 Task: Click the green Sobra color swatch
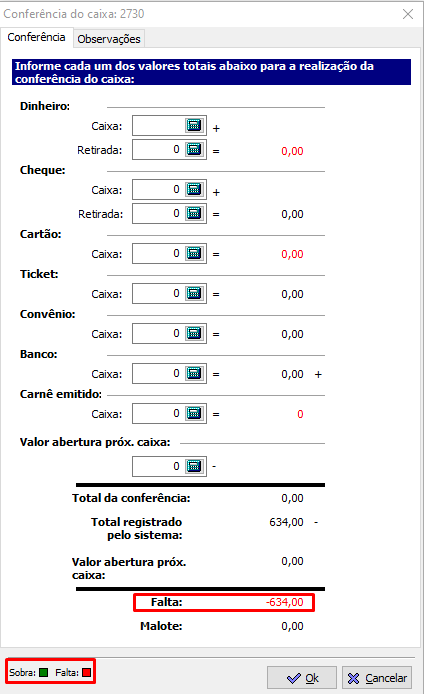click(x=43, y=672)
